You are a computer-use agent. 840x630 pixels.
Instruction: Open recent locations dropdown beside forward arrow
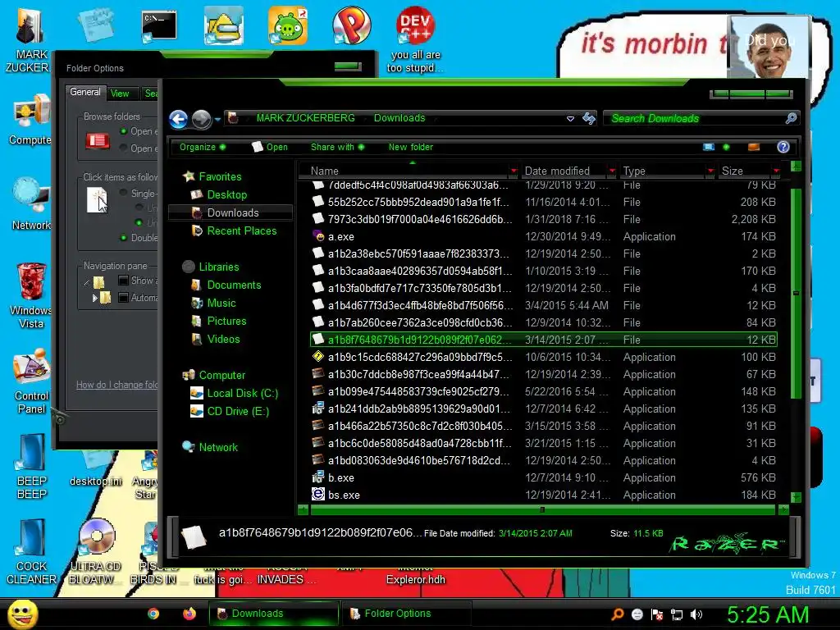(217, 120)
